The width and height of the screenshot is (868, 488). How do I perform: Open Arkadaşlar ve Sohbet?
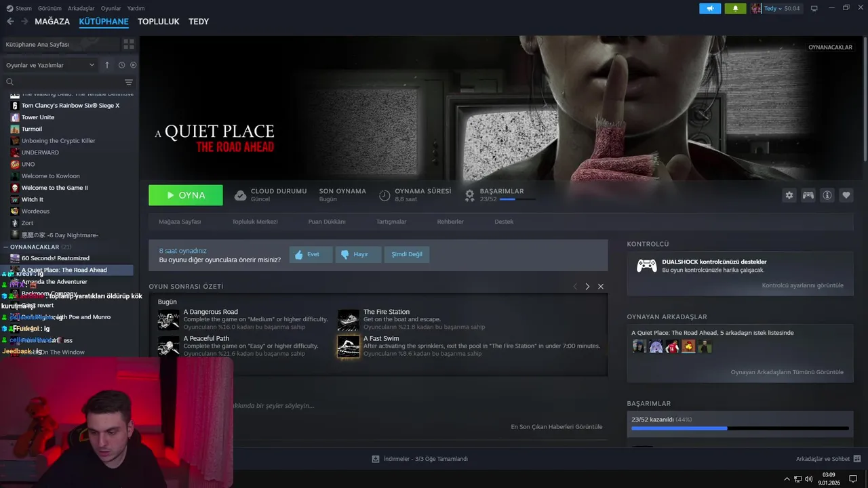[x=829, y=459]
